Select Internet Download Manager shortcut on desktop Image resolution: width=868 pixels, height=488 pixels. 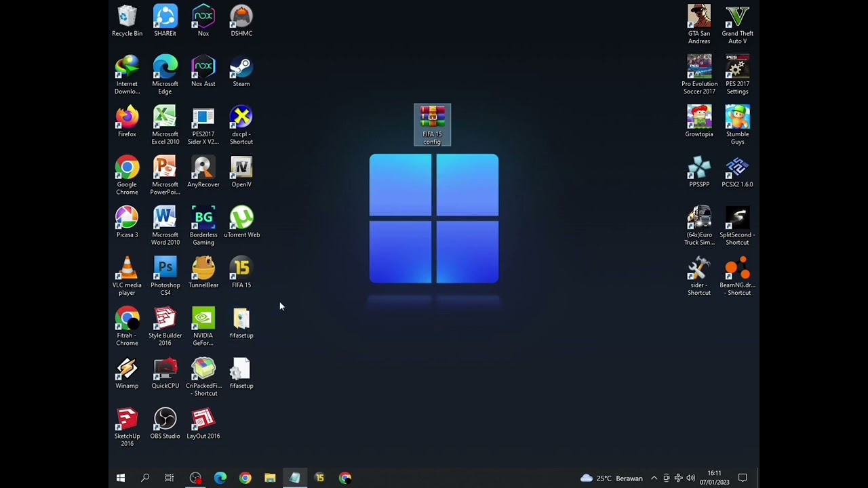[127, 75]
